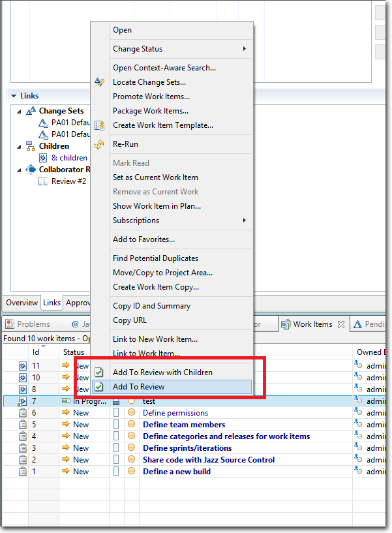Collapse the Children tree node

(x=20, y=146)
